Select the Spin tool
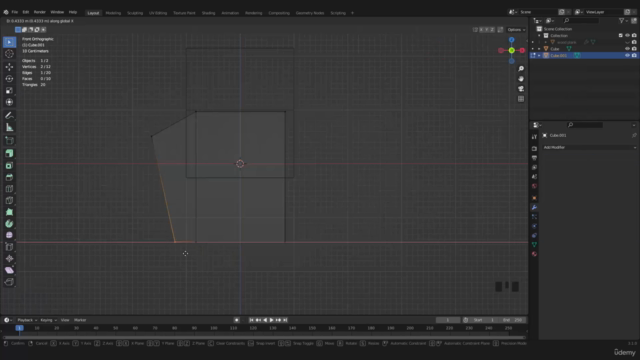This screenshot has width=640, height=360. pyautogui.click(x=9, y=224)
